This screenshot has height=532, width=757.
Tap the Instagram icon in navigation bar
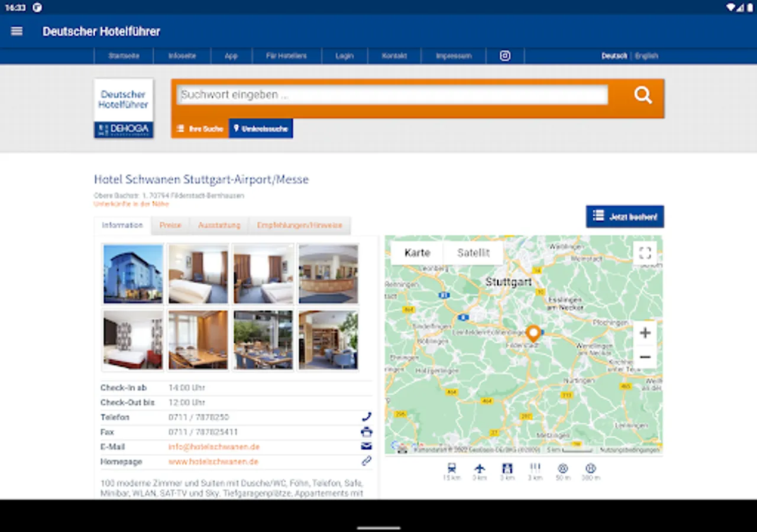(x=505, y=56)
